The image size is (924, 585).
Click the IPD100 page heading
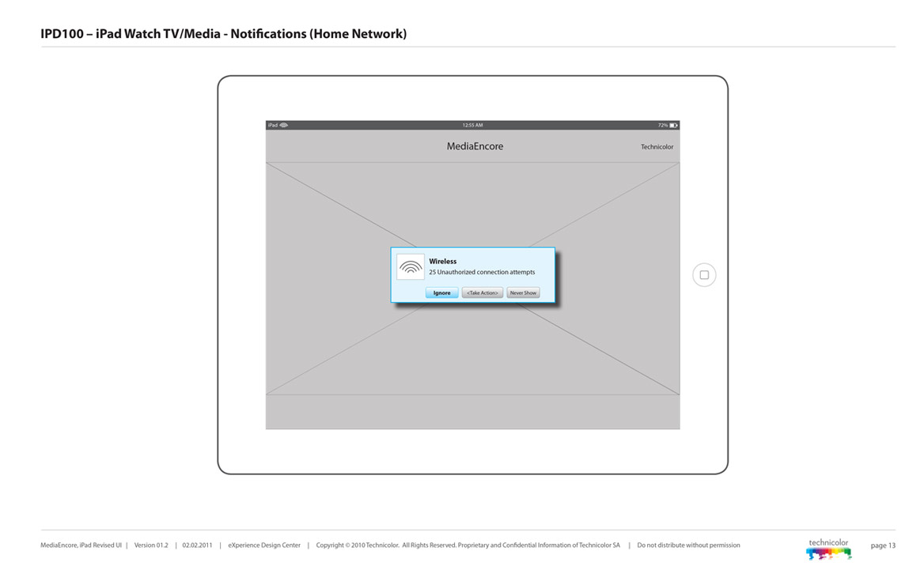coord(223,33)
